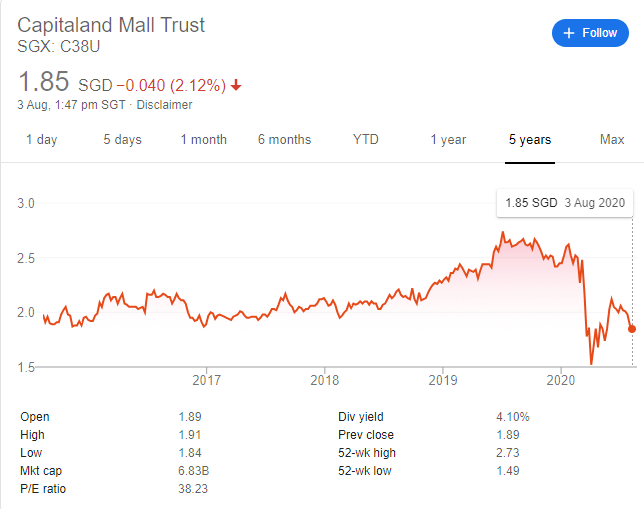Click the Follow button
Image resolution: width=644 pixels, height=509 pixels.
[x=590, y=33]
